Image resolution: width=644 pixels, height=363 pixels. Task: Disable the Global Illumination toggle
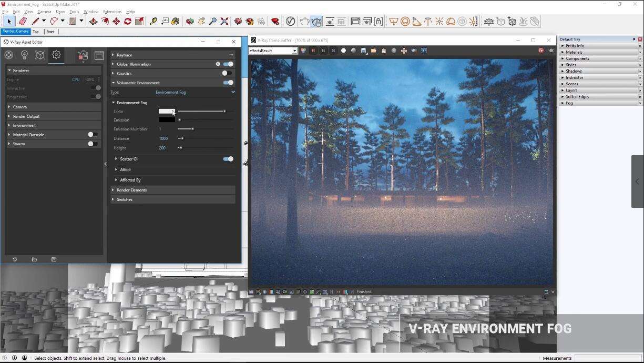(228, 64)
